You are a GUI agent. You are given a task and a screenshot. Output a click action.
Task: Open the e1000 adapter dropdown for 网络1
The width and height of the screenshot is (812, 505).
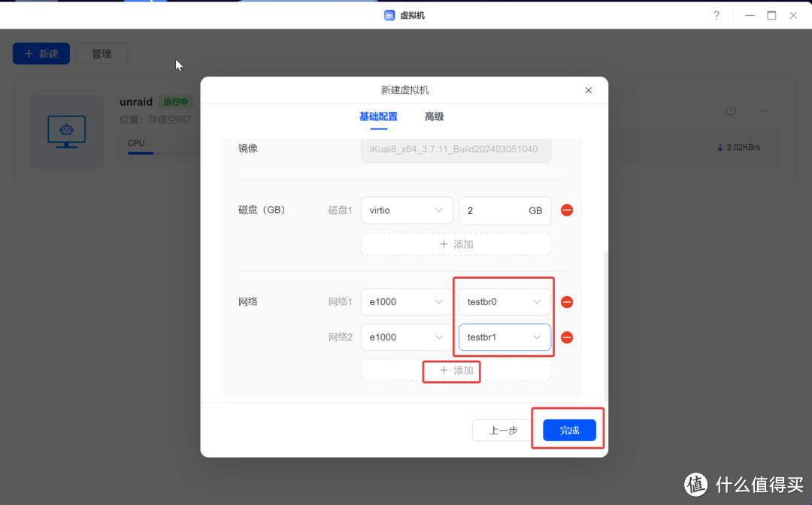406,301
